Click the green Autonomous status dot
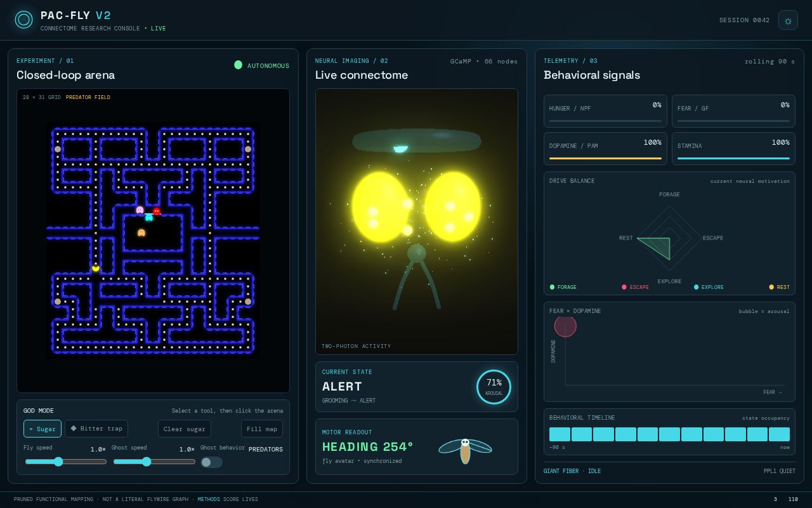Viewport: 812px width, 508px height. 239,65
